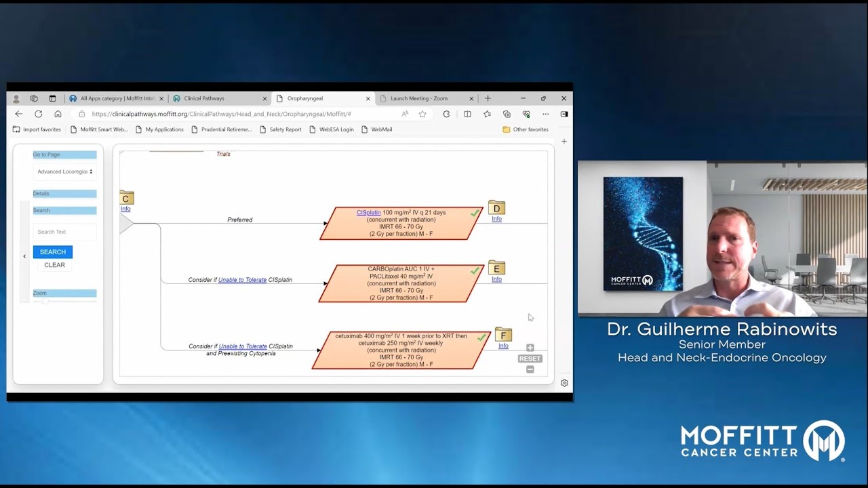Open the CISplatin drug link

tap(369, 213)
